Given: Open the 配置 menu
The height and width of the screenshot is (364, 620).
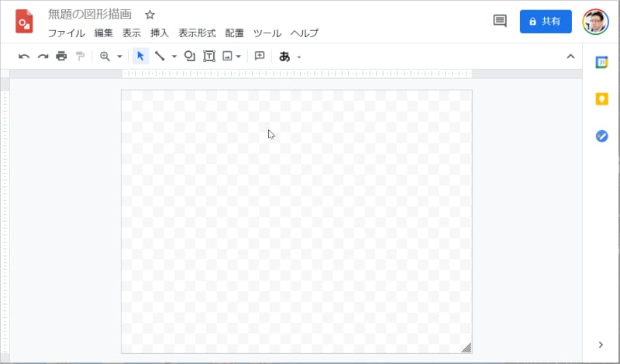Looking at the screenshot, I should coord(235,33).
